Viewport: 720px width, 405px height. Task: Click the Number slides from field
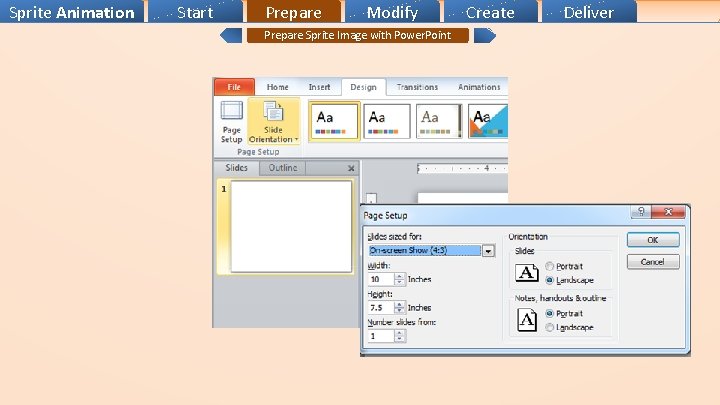[x=381, y=336]
